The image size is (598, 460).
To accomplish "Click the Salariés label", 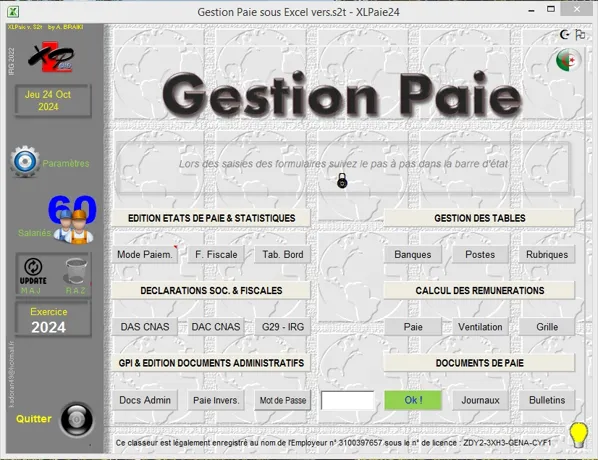I will pyautogui.click(x=34, y=233).
